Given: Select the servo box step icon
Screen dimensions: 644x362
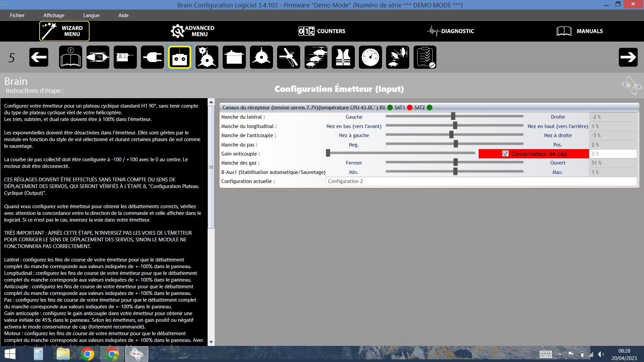Looking at the screenshot, I should (234, 57).
